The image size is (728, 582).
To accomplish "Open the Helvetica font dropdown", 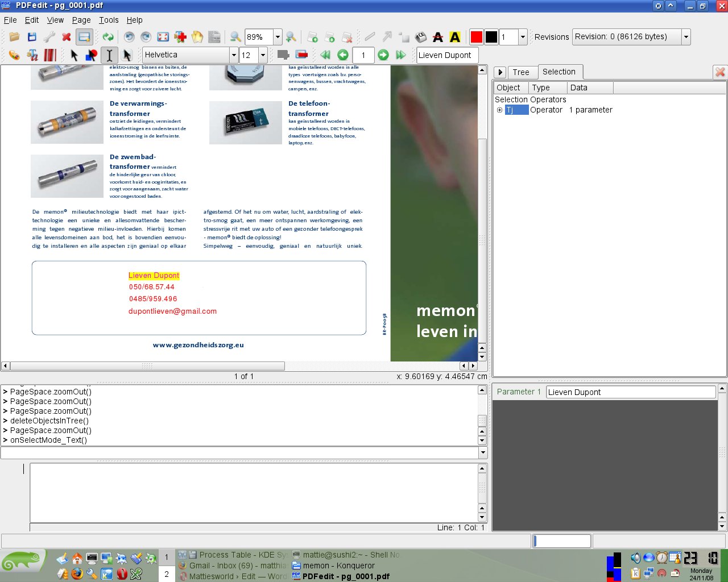I will 233,55.
